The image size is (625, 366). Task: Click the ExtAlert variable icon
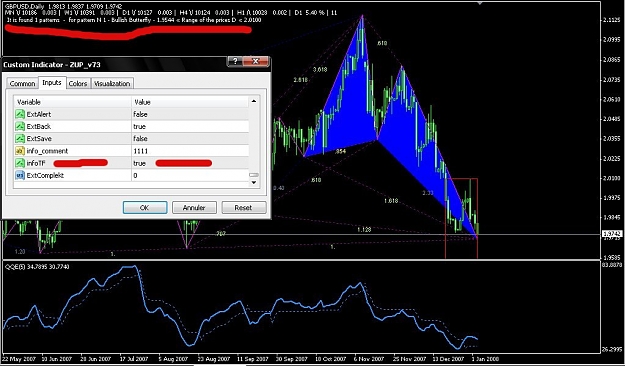[x=20, y=114]
